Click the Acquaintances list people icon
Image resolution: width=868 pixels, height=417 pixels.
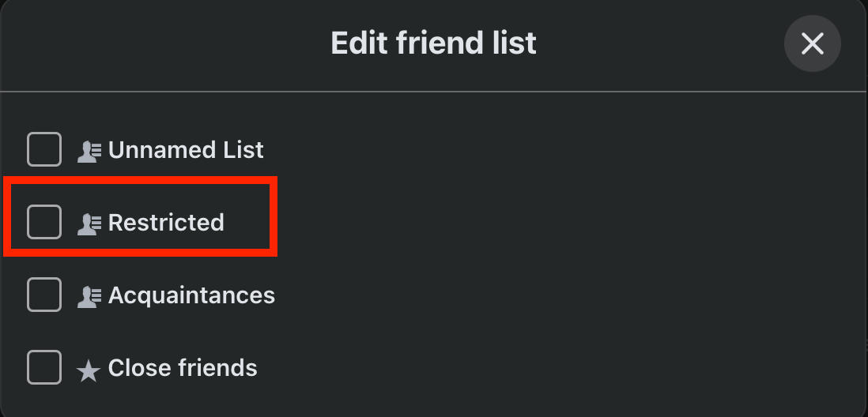[89, 296]
